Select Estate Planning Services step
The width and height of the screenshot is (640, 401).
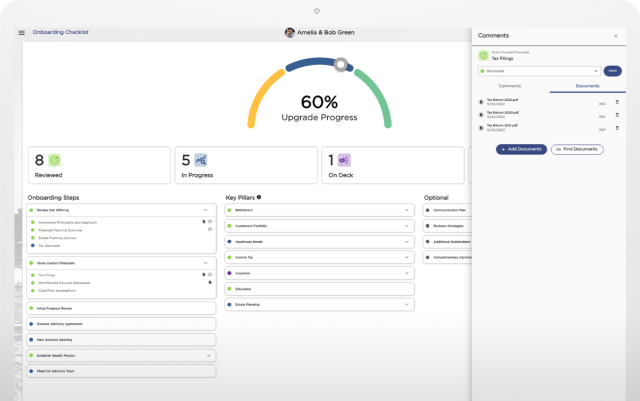(57, 238)
